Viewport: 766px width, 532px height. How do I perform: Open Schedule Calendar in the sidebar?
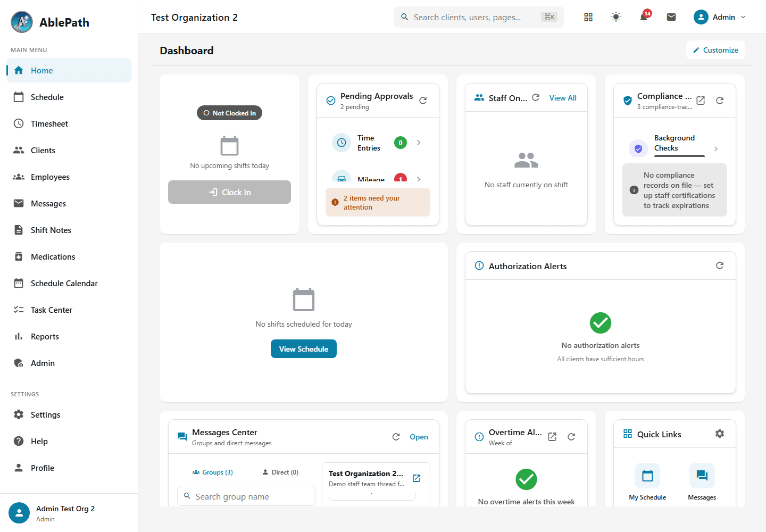pyautogui.click(x=69, y=283)
